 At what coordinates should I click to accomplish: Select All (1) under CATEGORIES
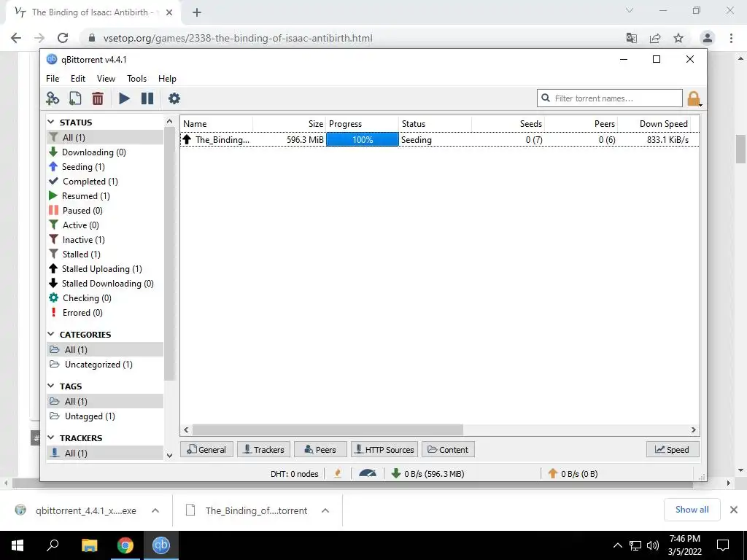(x=105, y=350)
